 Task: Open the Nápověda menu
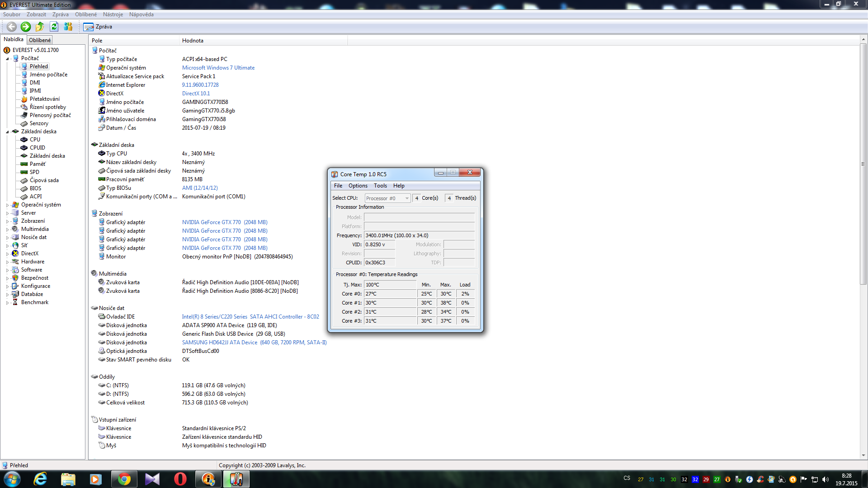[x=142, y=14]
